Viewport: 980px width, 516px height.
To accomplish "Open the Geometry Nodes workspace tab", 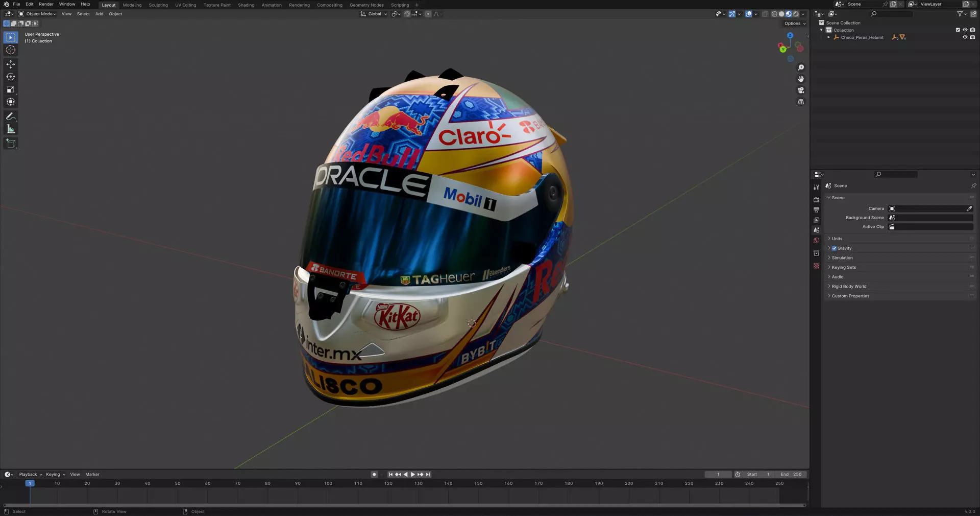I will (366, 5).
